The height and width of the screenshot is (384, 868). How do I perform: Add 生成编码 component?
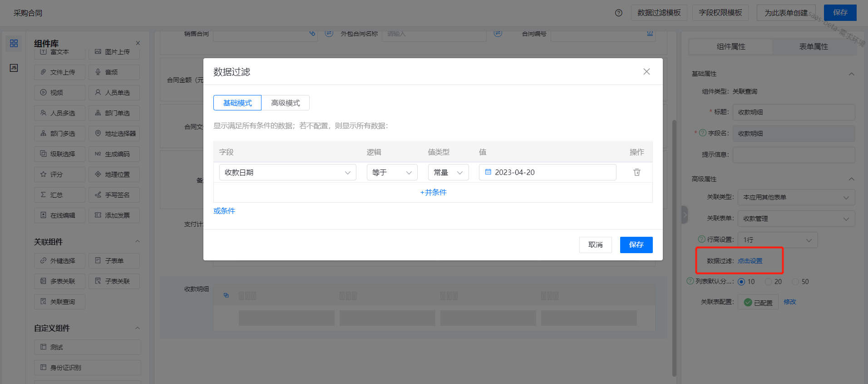(x=114, y=154)
